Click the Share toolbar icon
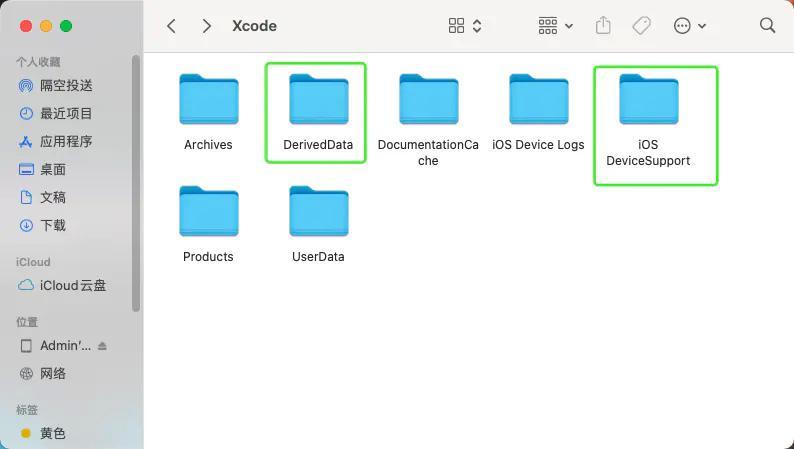The width and height of the screenshot is (794, 449). pos(603,25)
